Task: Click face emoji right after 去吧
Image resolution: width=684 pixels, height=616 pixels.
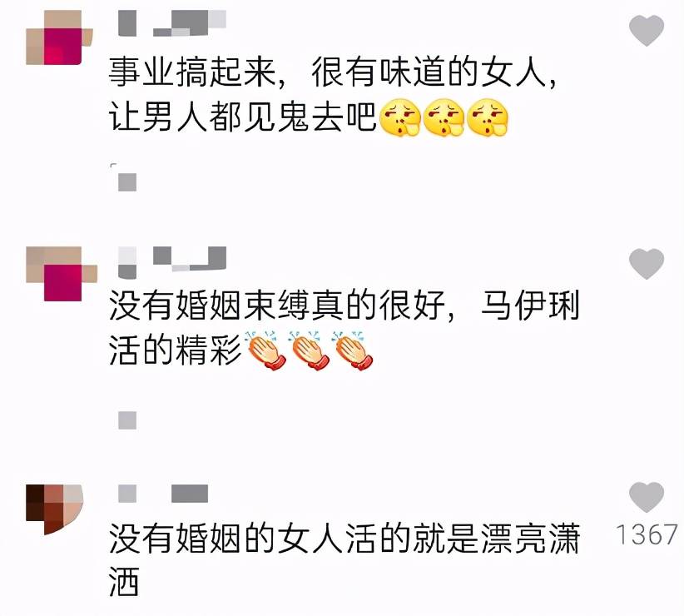Action: coord(400,117)
